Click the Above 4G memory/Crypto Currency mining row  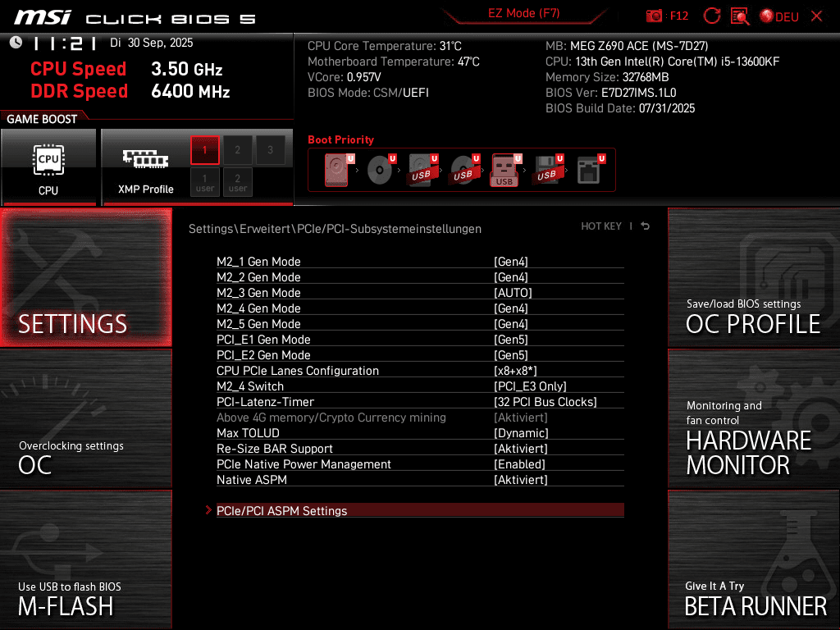420,417
